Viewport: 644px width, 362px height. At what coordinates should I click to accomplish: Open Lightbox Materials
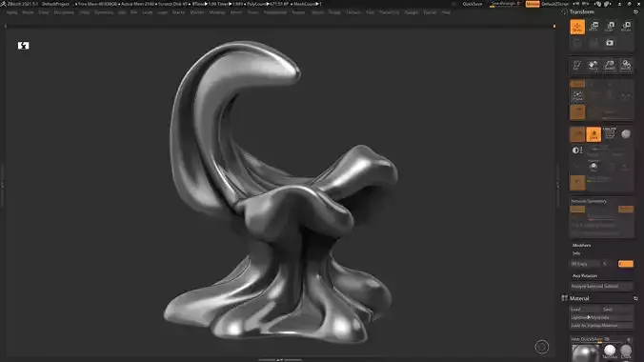click(601, 317)
